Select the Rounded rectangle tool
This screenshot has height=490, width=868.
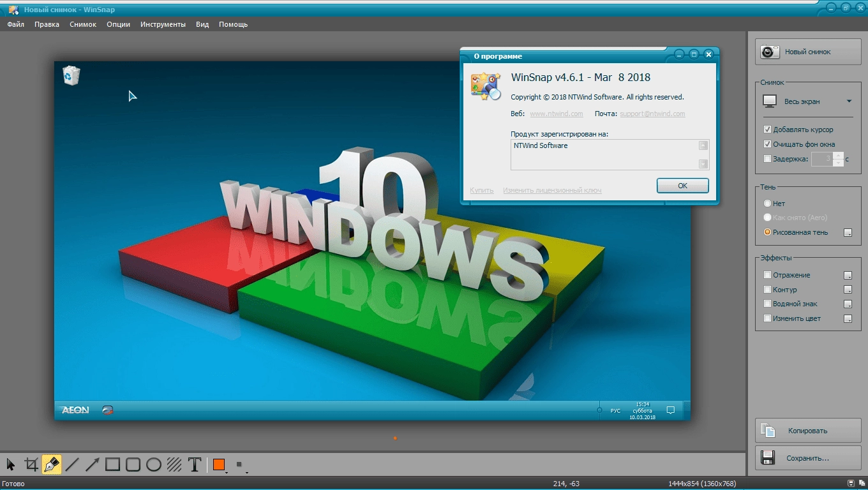[x=133, y=464]
